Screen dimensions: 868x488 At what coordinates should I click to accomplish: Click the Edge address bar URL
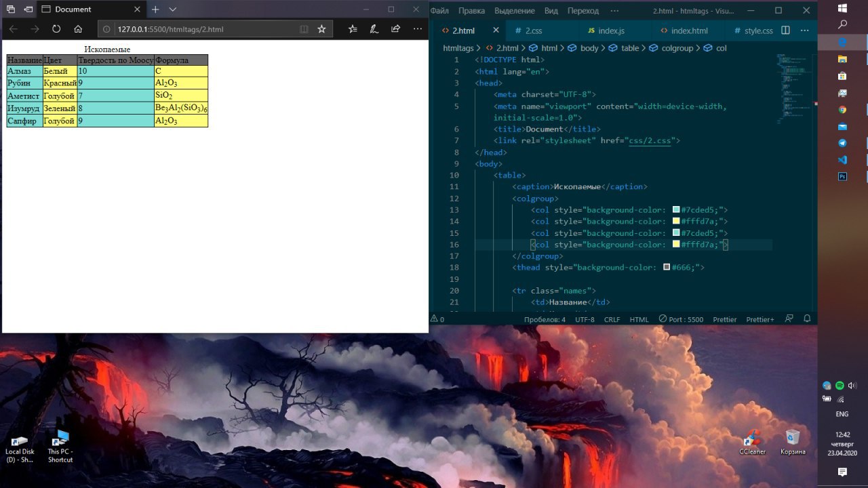[x=170, y=29]
